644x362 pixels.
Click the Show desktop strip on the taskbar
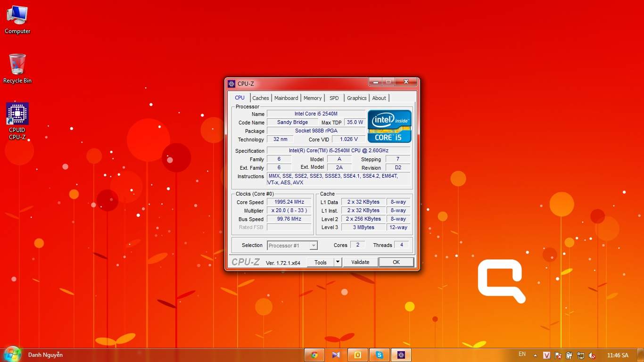tap(640, 355)
